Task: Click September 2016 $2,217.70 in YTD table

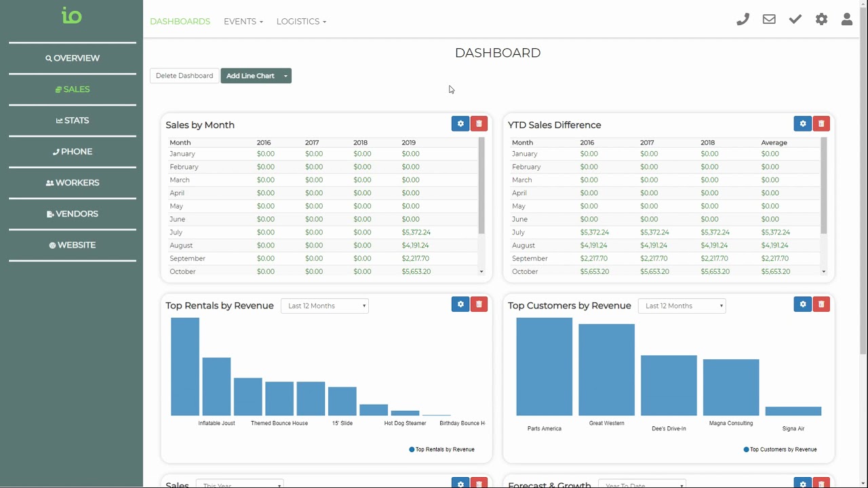Action: [x=594, y=258]
